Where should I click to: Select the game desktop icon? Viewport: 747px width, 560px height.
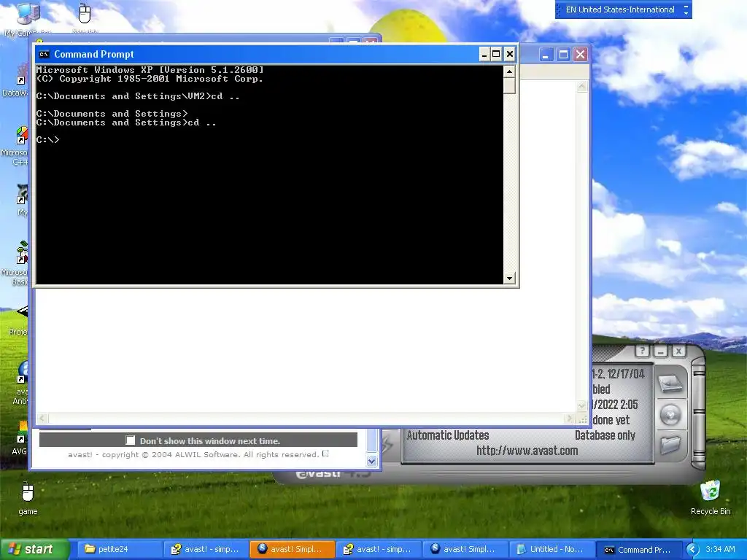point(28,499)
